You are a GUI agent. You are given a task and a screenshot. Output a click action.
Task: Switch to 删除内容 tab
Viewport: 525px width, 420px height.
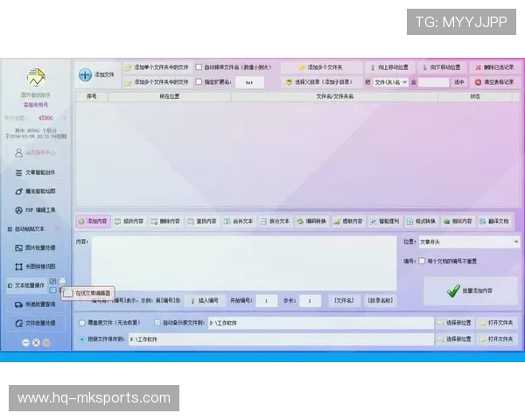point(166,221)
